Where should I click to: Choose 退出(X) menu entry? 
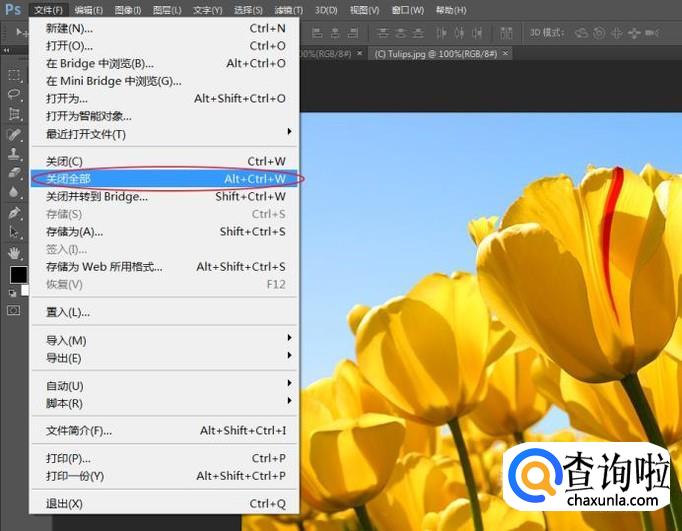coord(164,504)
